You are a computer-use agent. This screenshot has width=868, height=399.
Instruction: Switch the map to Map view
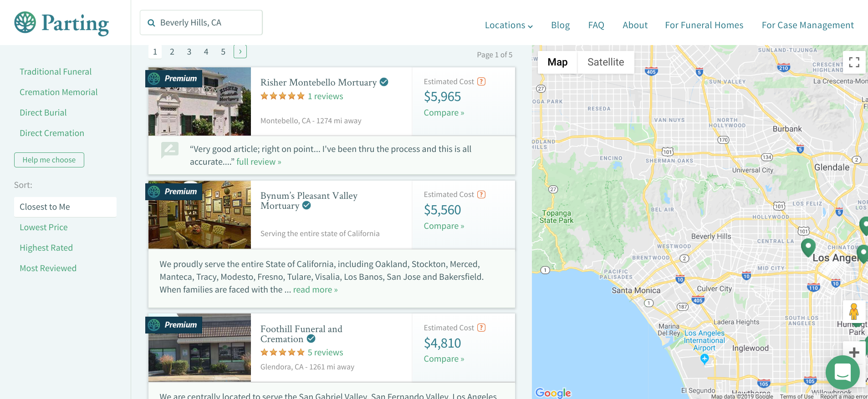pyautogui.click(x=557, y=62)
